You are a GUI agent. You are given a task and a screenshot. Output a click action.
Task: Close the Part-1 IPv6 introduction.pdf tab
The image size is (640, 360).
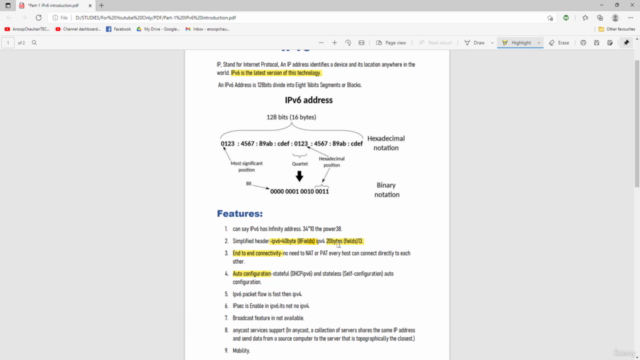[x=90, y=6]
